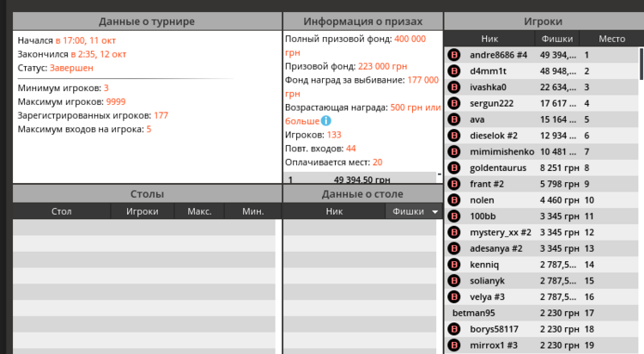This screenshot has height=354, width=644.
Task: Click bounty icon beside borys58117
Action: click(x=455, y=329)
